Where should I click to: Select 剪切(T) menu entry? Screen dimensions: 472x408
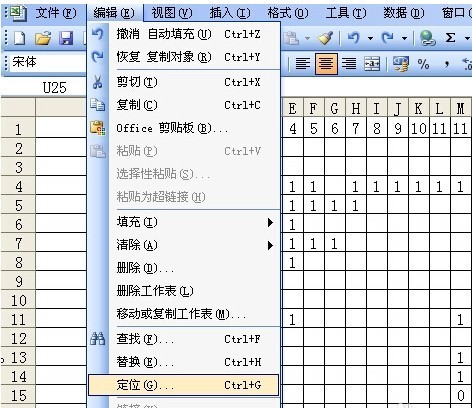coord(184,82)
